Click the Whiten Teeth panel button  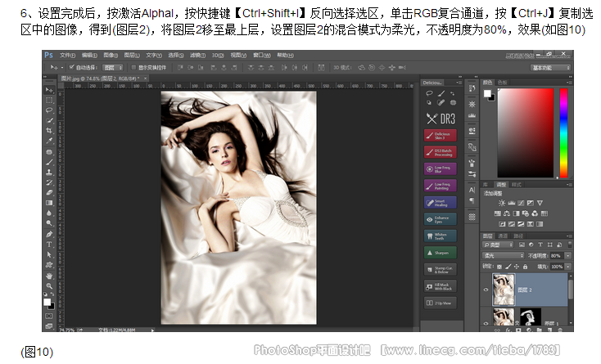click(440, 236)
